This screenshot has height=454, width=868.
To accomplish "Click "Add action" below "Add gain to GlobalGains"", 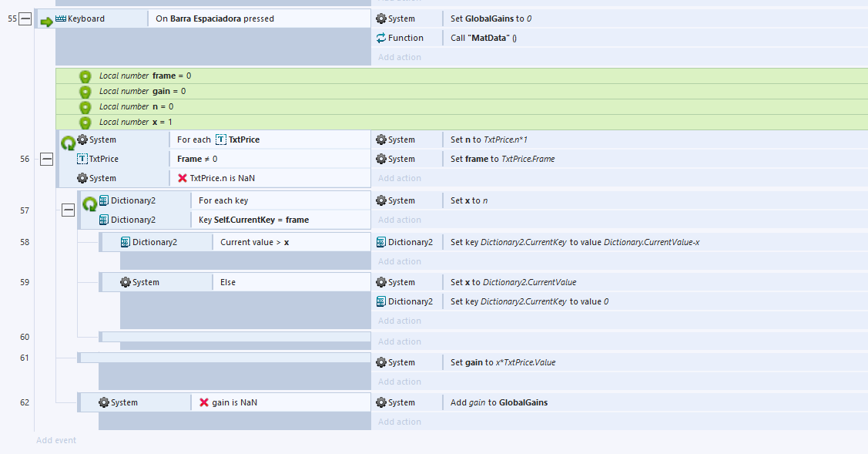I will click(x=399, y=422).
